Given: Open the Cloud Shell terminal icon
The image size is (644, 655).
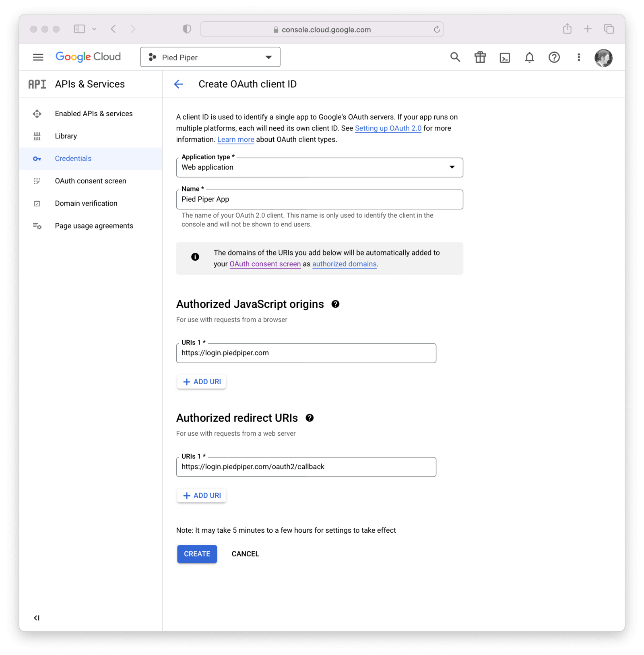Looking at the screenshot, I should point(505,57).
